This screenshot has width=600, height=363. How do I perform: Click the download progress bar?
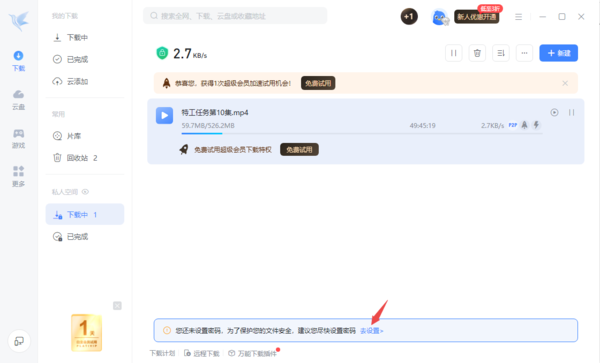[x=362, y=133]
